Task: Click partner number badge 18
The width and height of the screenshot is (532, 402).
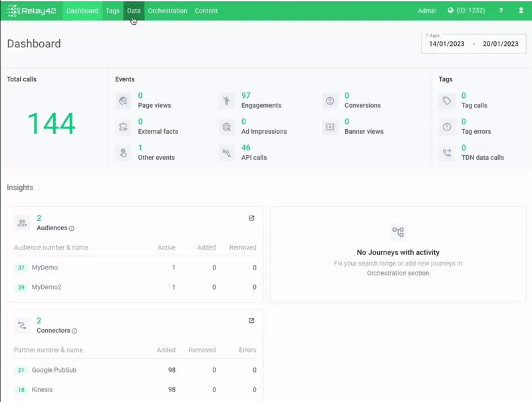Action: tap(21, 390)
